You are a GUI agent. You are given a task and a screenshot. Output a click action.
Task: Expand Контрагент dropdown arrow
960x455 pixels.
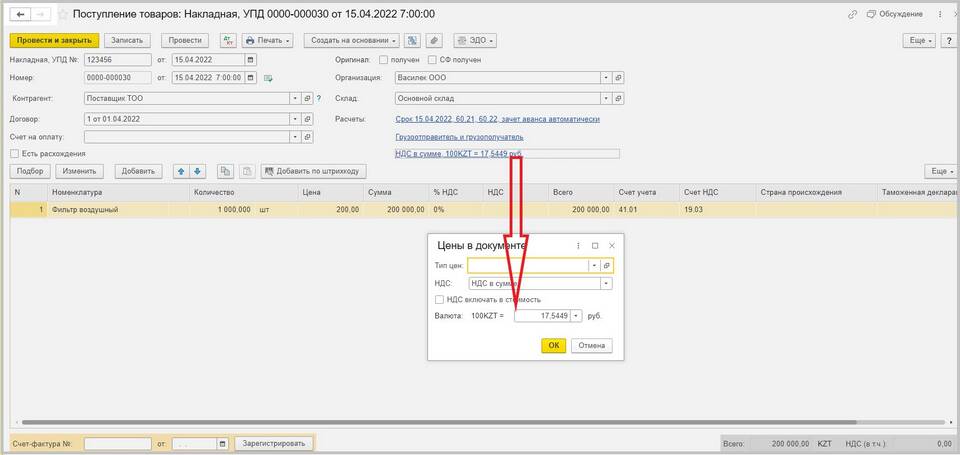click(296, 98)
